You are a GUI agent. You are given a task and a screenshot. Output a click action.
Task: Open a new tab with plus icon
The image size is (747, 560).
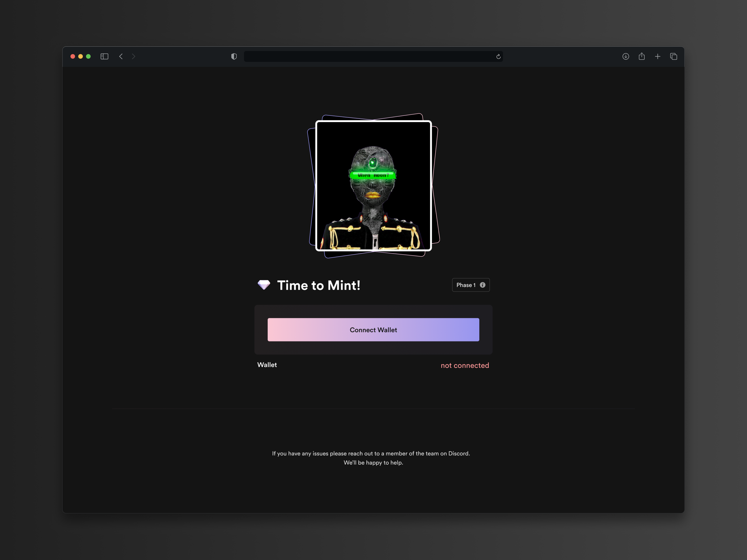point(658,56)
